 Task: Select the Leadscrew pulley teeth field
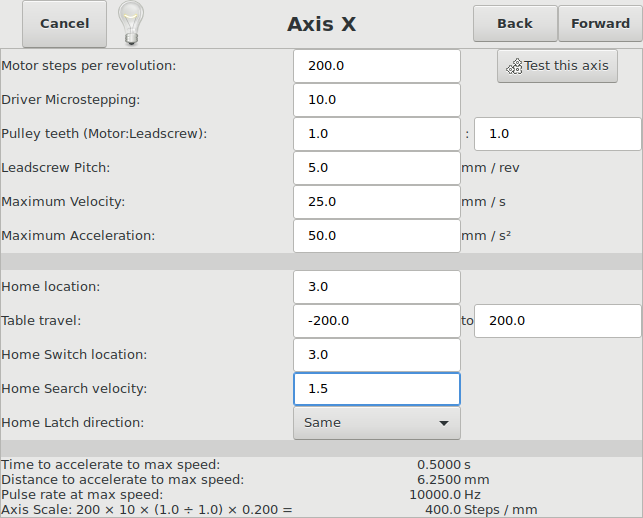tap(558, 134)
